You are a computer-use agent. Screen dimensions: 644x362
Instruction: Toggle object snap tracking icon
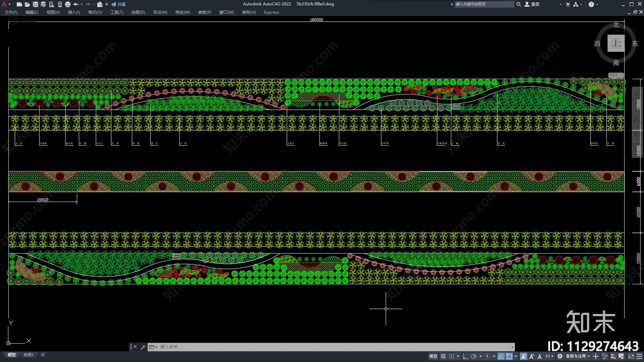(x=501, y=356)
